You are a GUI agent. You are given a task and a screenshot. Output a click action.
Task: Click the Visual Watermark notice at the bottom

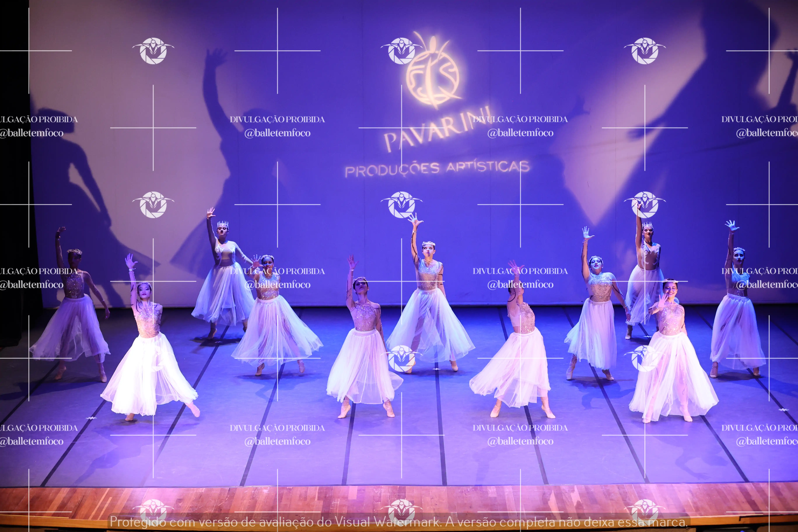[399, 522]
